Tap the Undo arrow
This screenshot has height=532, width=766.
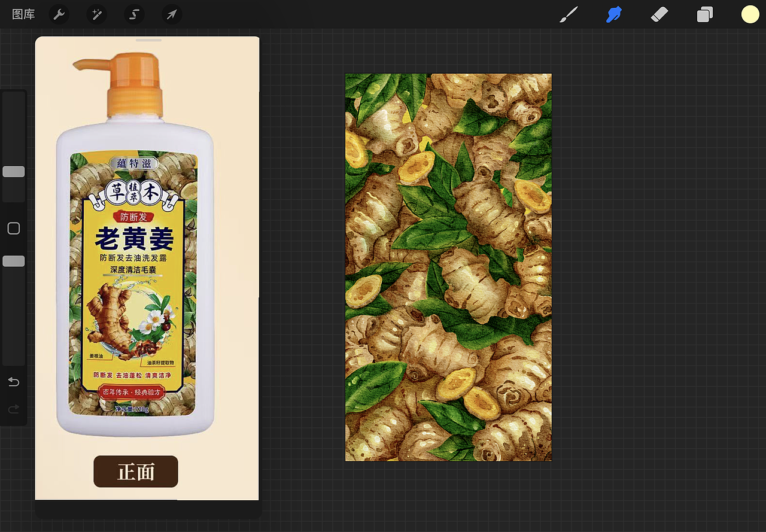(x=13, y=382)
